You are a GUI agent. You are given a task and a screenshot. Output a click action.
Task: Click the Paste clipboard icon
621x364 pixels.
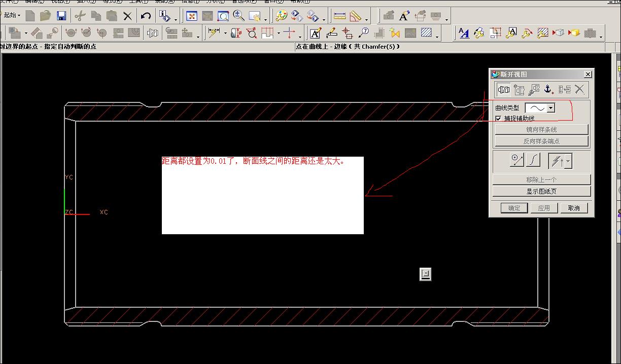coord(112,16)
